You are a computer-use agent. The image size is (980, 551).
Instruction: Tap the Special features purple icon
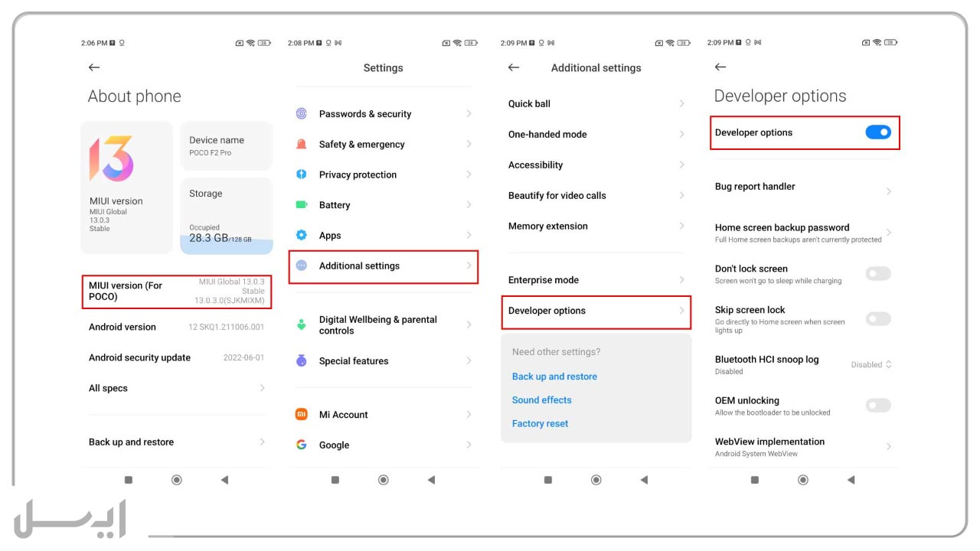pyautogui.click(x=302, y=360)
